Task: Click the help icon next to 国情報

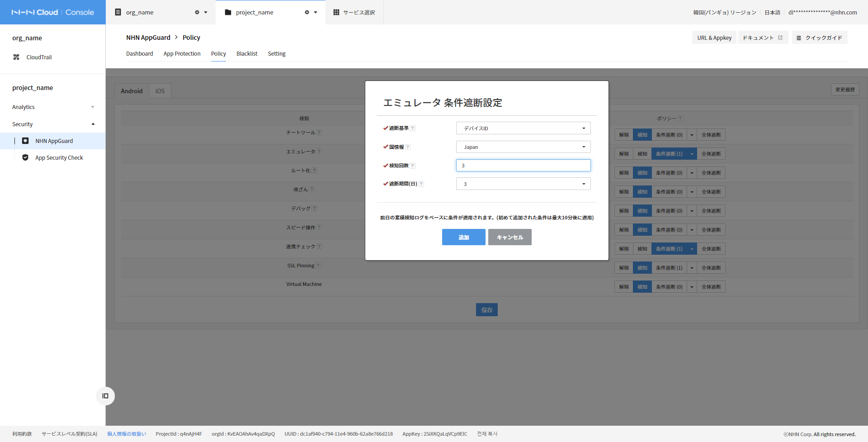Action: 408,147
